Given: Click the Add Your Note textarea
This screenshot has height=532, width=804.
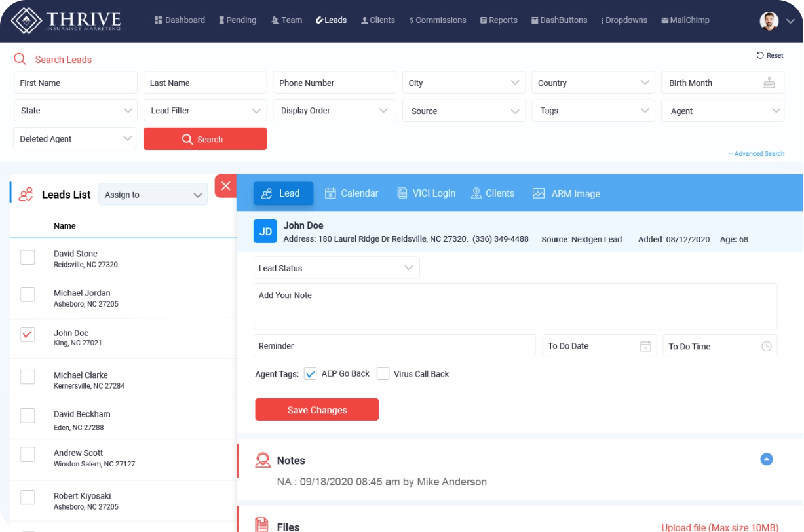Looking at the screenshot, I should pyautogui.click(x=515, y=307).
